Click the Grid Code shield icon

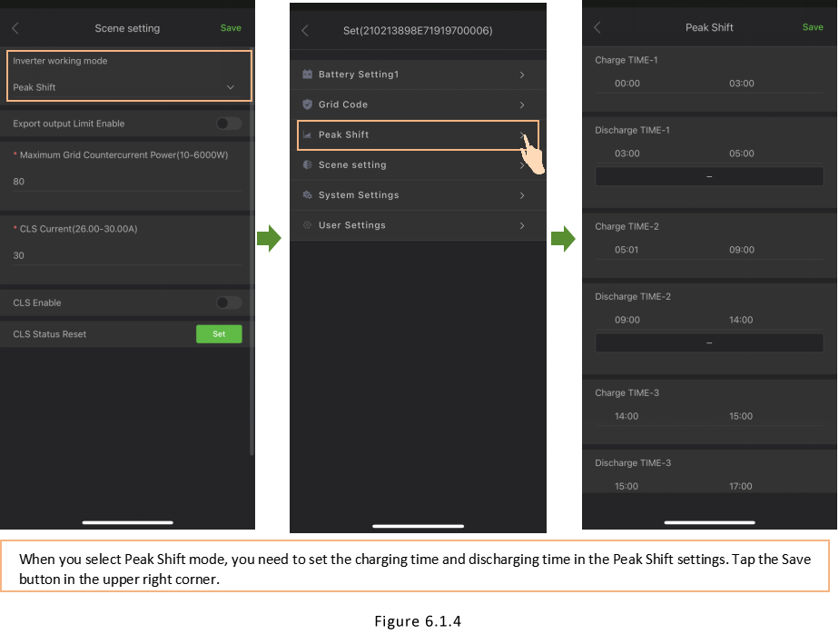pos(307,104)
